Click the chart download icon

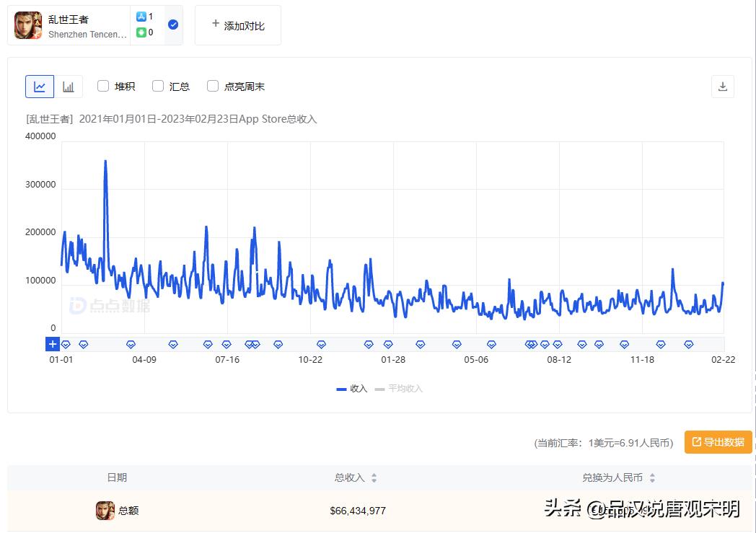coord(723,86)
